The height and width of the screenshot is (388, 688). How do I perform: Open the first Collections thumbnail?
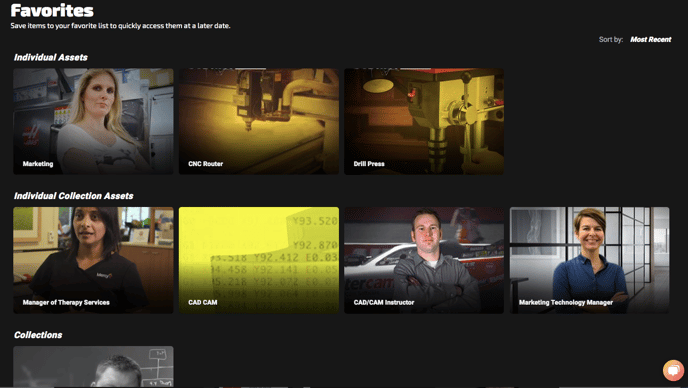(93, 366)
